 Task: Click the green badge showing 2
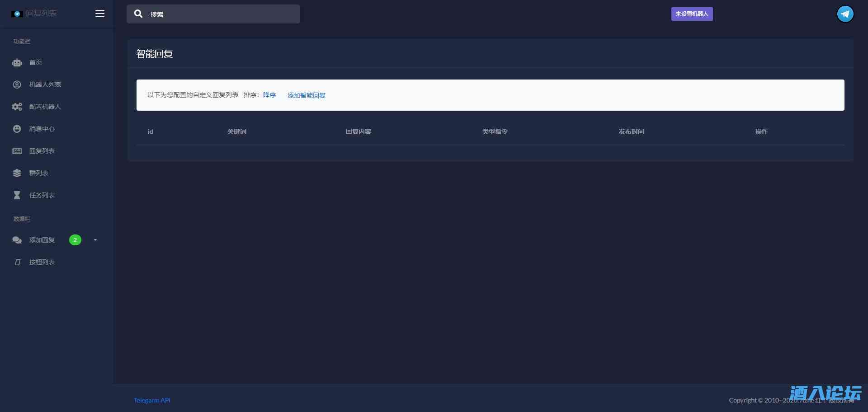click(x=75, y=240)
